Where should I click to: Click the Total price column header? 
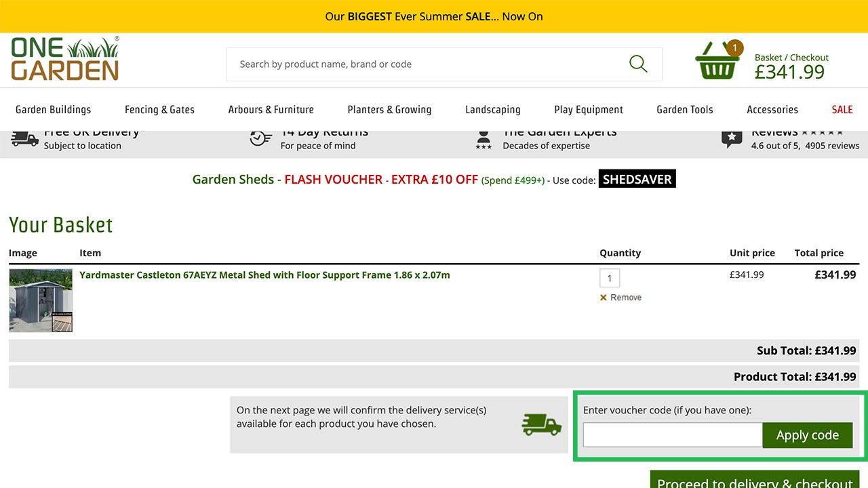819,253
